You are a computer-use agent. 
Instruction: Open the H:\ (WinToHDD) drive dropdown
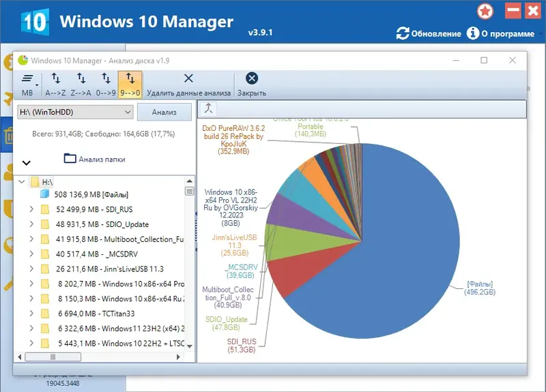[75, 112]
